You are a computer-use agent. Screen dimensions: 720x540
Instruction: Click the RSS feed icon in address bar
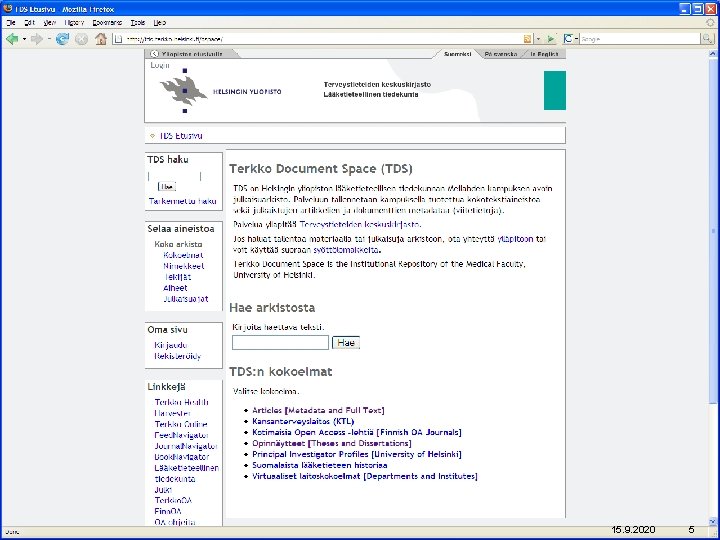coord(528,39)
